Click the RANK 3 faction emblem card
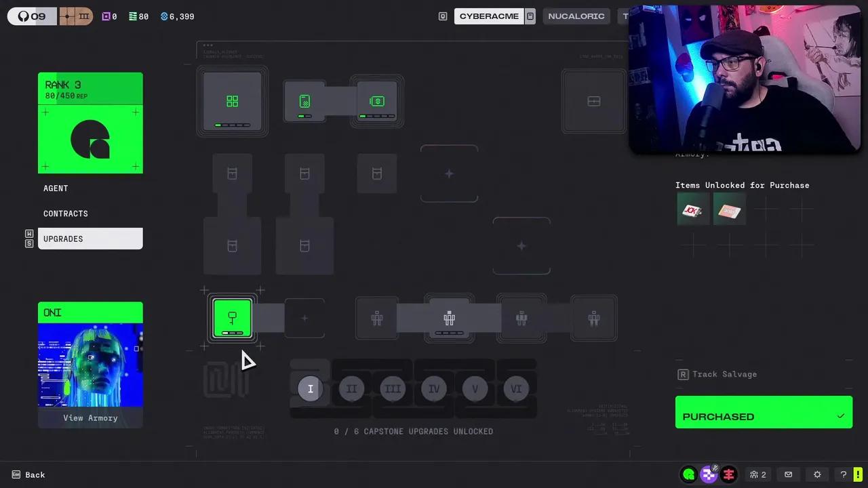This screenshot has height=488, width=868. click(90, 123)
